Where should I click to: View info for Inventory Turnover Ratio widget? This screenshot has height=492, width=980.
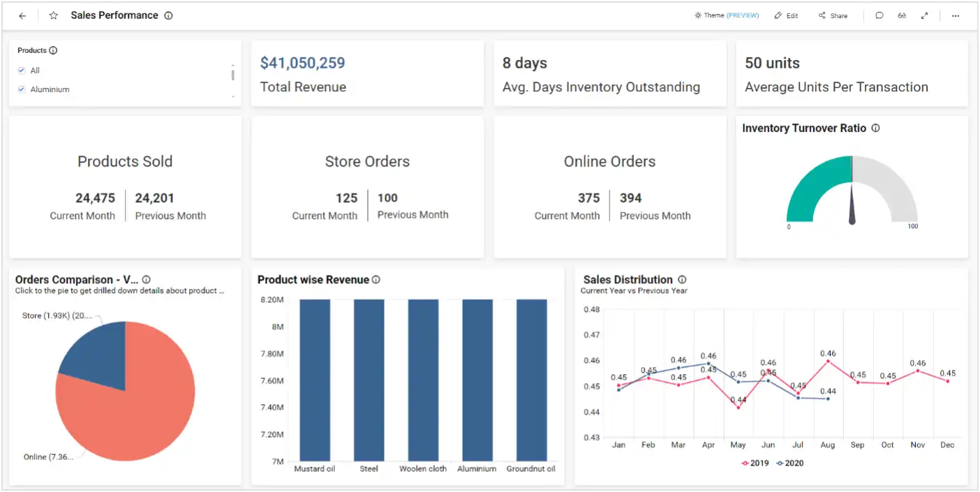tap(875, 128)
